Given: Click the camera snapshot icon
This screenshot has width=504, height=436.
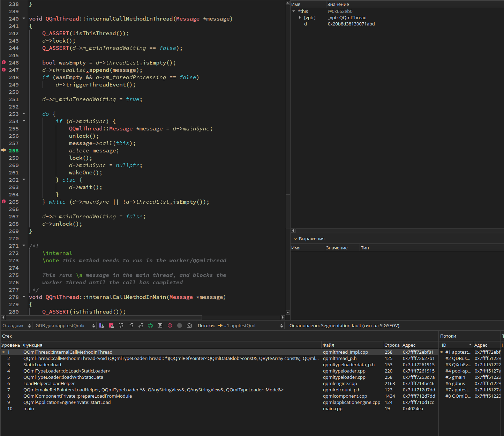Looking at the screenshot, I should point(189,325).
